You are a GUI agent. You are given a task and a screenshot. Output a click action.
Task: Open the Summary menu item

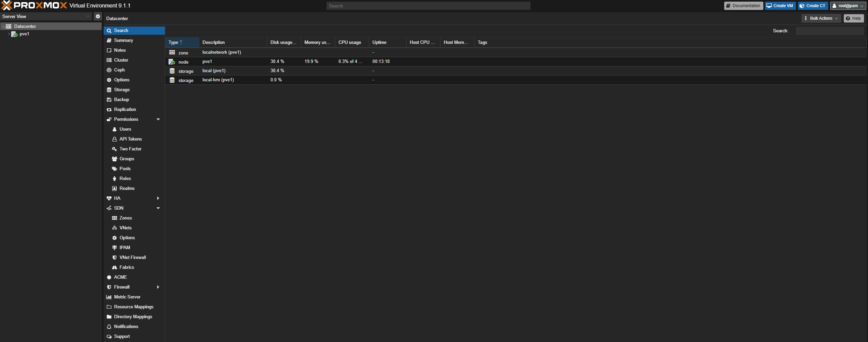click(123, 40)
